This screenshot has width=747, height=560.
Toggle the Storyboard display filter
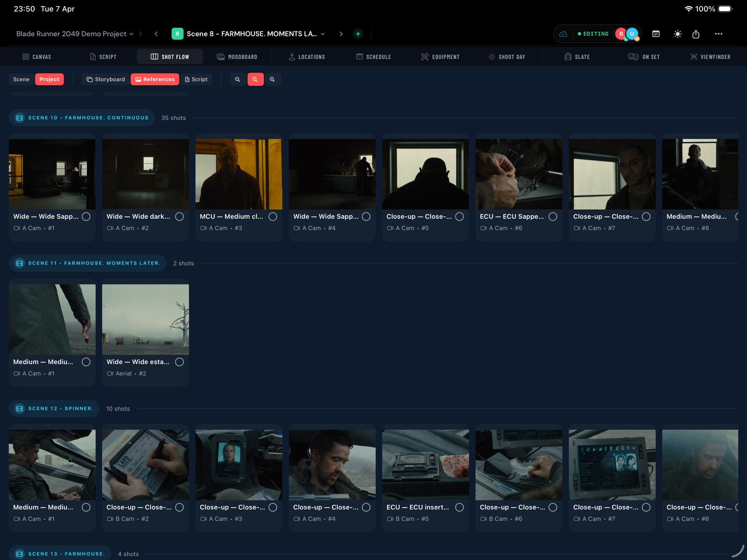coord(105,79)
